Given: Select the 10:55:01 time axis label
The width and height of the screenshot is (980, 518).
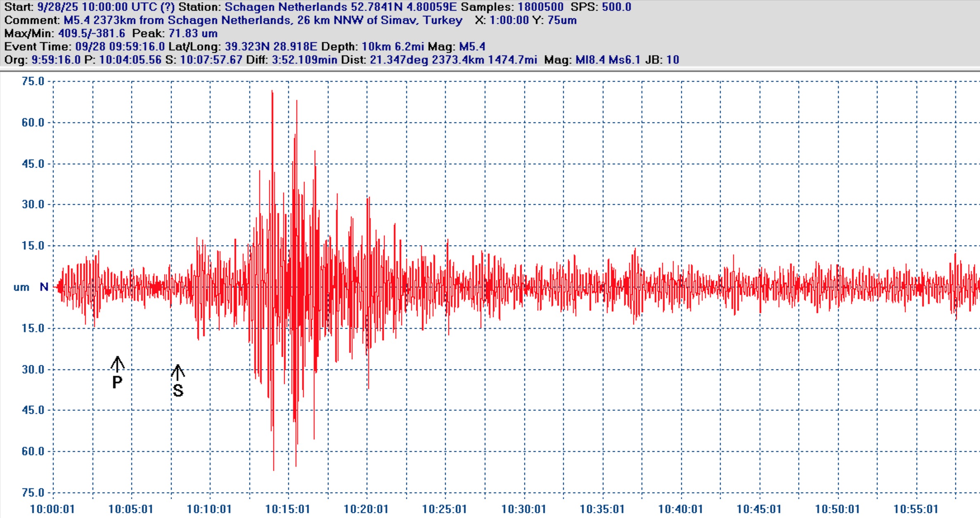Looking at the screenshot, I should pos(916,509).
